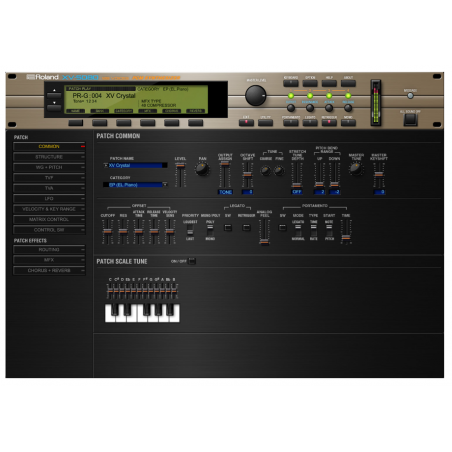This screenshot has width=452, height=452.
Task: Open the Velocity & Key Range tab
Action: coord(49,209)
